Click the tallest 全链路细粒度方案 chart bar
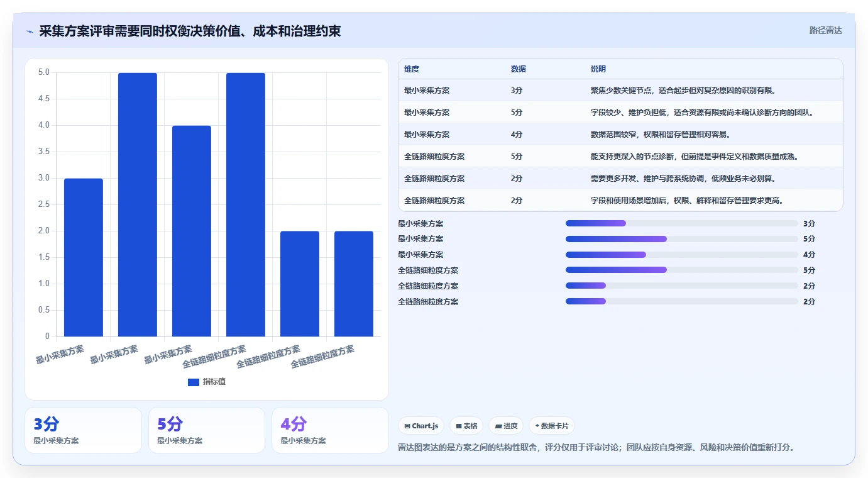The image size is (868, 478). (246, 204)
